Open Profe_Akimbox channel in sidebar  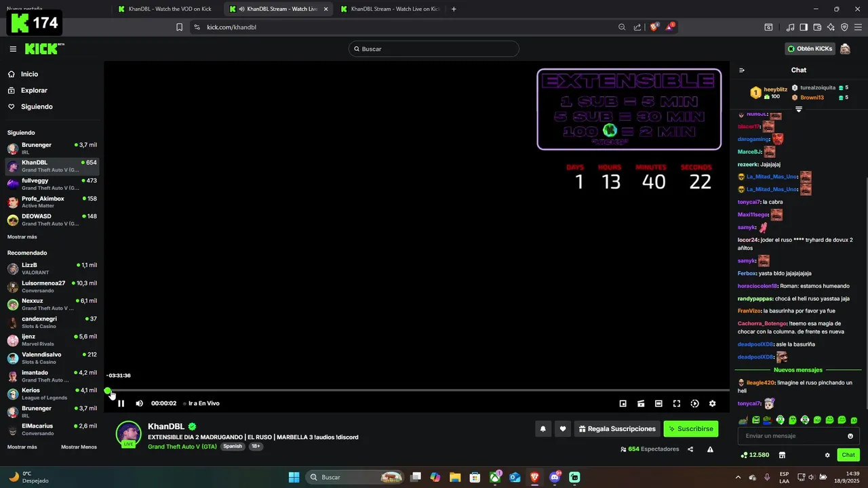pos(52,202)
